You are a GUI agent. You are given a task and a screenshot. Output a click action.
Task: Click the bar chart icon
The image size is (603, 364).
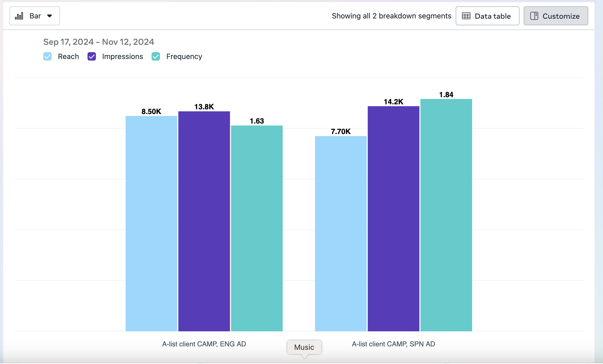[x=19, y=16]
